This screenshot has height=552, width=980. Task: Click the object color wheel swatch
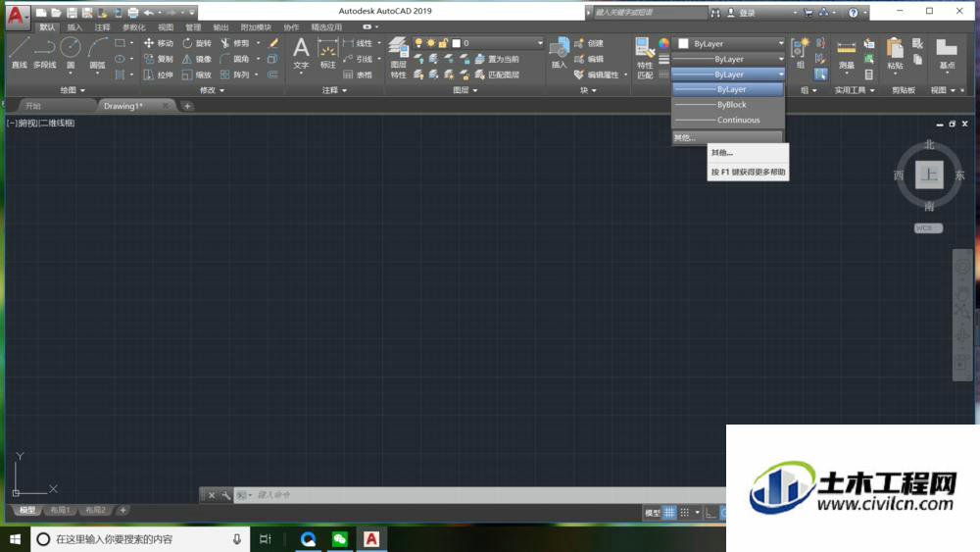(663, 43)
